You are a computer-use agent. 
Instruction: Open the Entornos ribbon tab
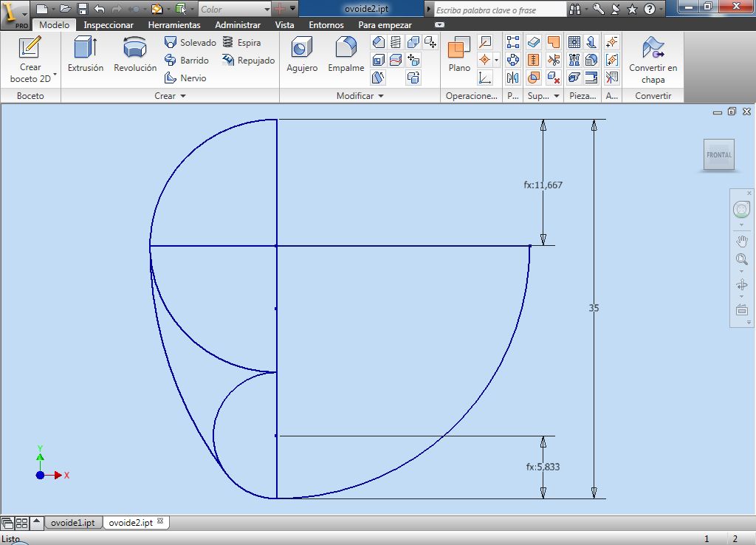click(x=326, y=24)
